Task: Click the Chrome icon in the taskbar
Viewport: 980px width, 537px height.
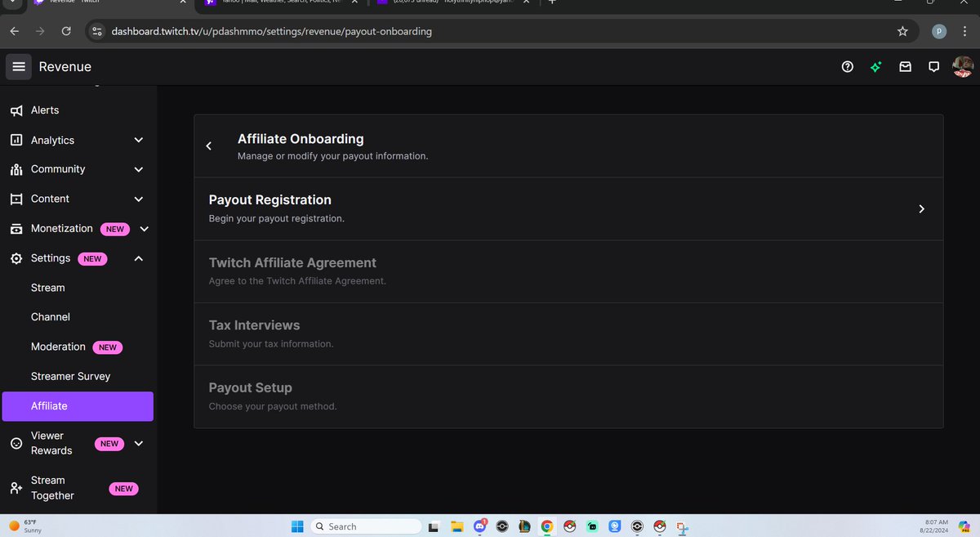Action: (x=547, y=526)
